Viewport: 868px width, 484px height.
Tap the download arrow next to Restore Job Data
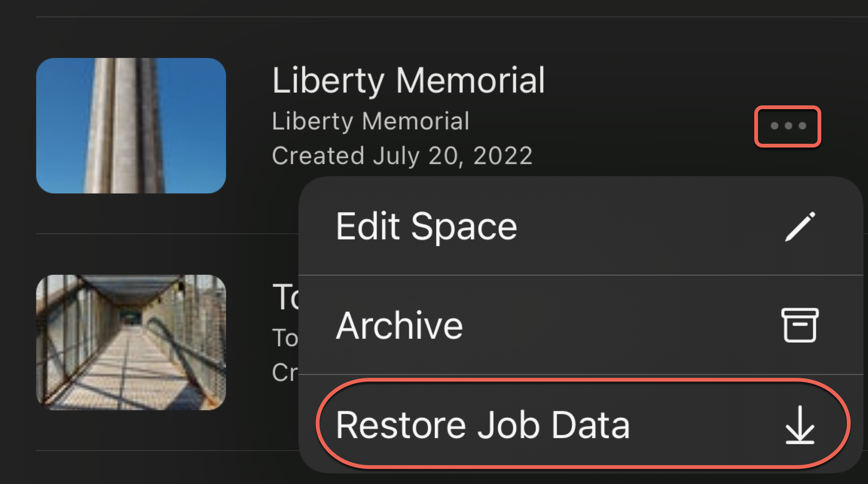799,425
